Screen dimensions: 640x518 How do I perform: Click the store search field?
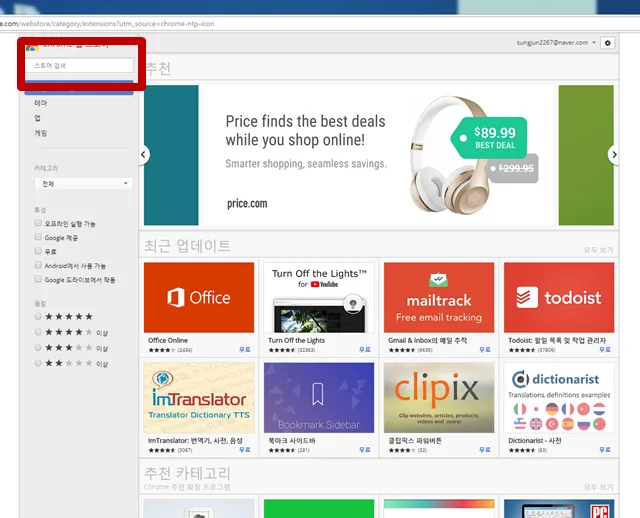click(79, 65)
